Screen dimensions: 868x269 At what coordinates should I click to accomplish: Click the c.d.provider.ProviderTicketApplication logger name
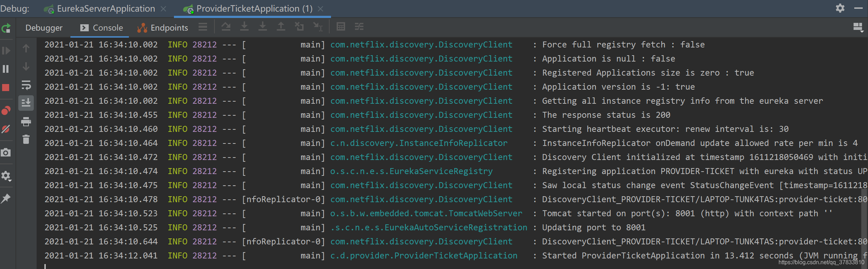[424, 256]
